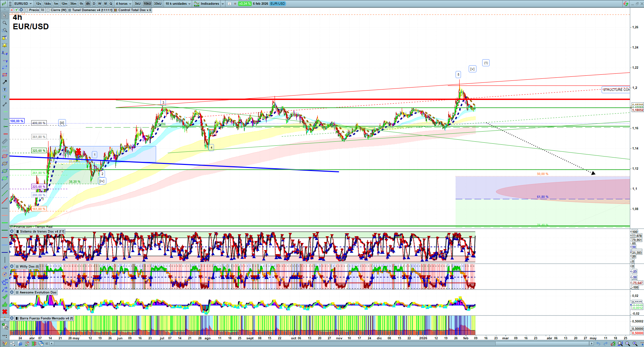The width and height of the screenshot is (644, 347).
Task: Open the EURUSD symbol dropdown
Action: (x=23, y=4)
